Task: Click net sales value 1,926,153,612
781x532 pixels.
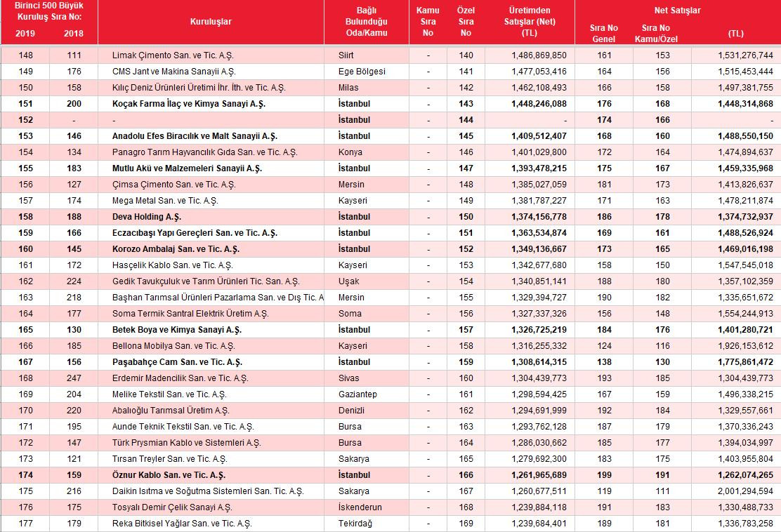Action: click(x=745, y=346)
